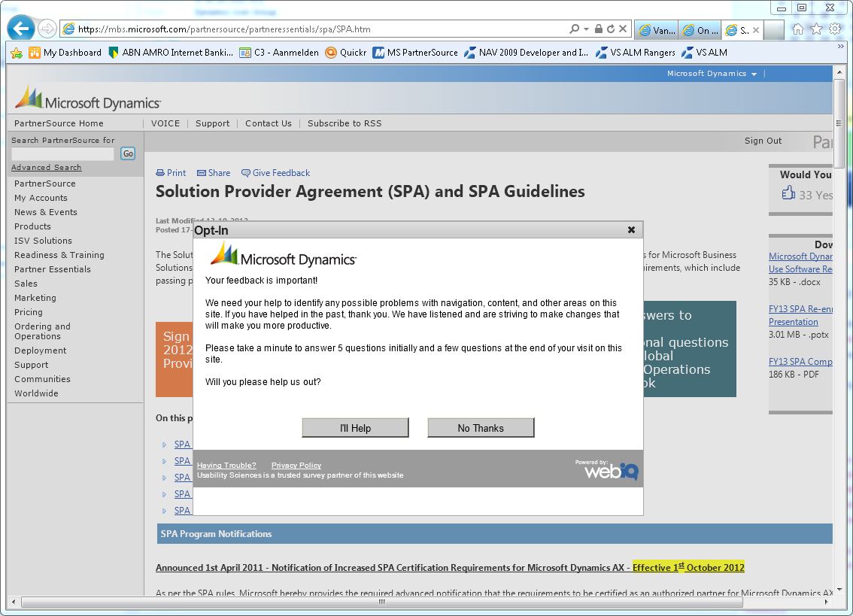This screenshot has width=853, height=616.
Task: Switch to the "Van..." browser tab
Action: [x=657, y=31]
